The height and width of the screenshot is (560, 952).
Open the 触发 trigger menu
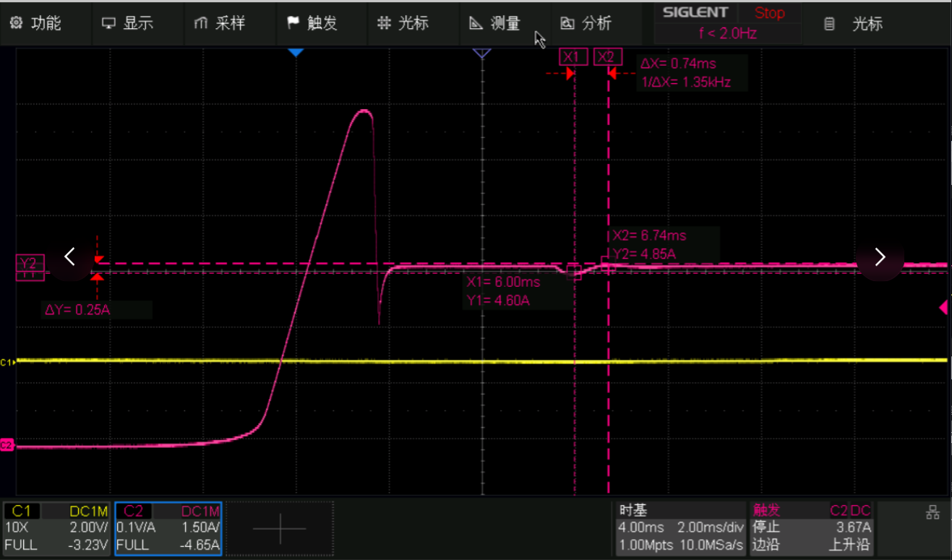pos(312,23)
